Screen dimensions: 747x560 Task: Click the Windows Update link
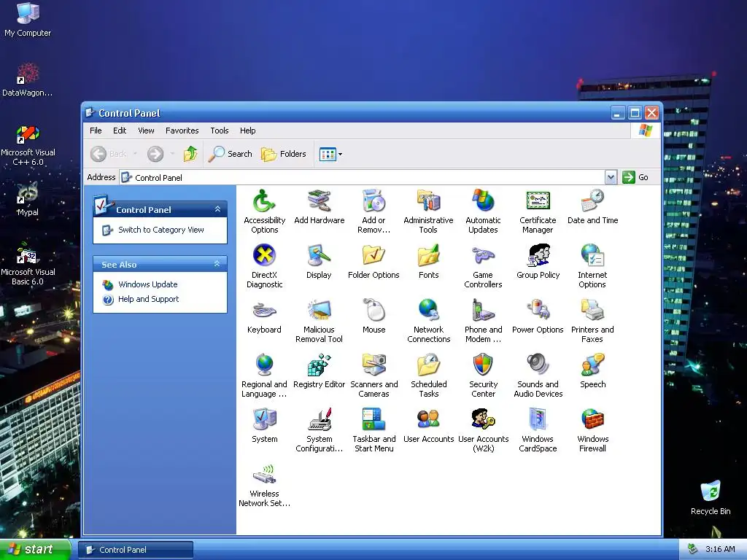point(147,284)
